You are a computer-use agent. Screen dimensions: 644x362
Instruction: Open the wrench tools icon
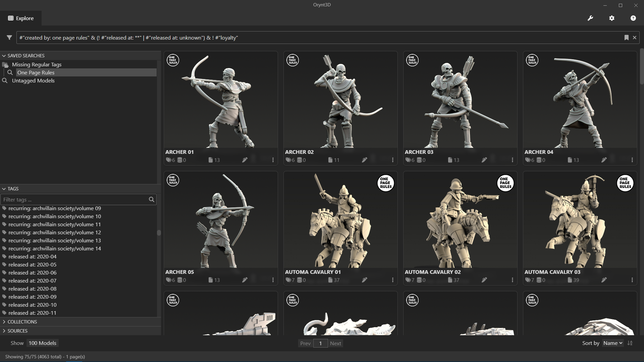point(590,18)
